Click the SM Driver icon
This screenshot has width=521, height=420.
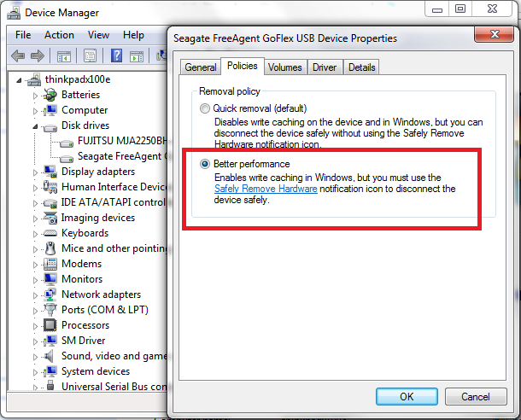pyautogui.click(x=50, y=341)
